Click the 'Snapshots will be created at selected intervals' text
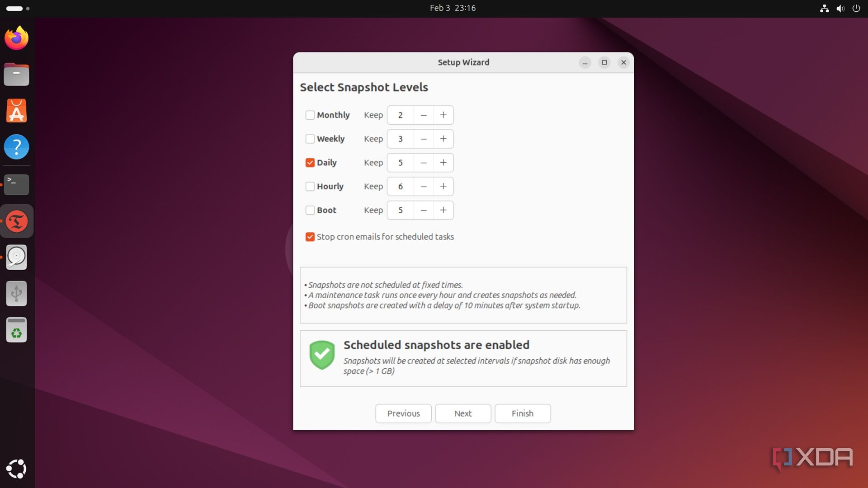868x488 pixels. [476, 366]
